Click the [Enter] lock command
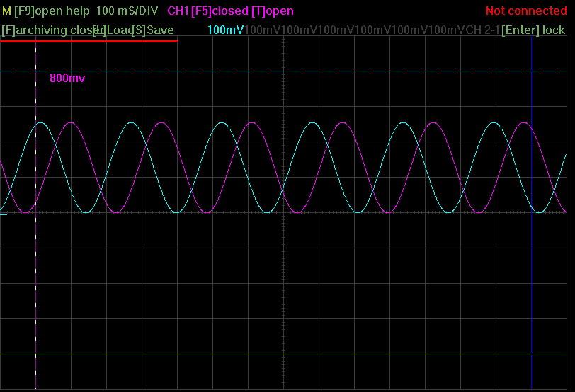This screenshot has height=392, width=575. pyautogui.click(x=533, y=30)
